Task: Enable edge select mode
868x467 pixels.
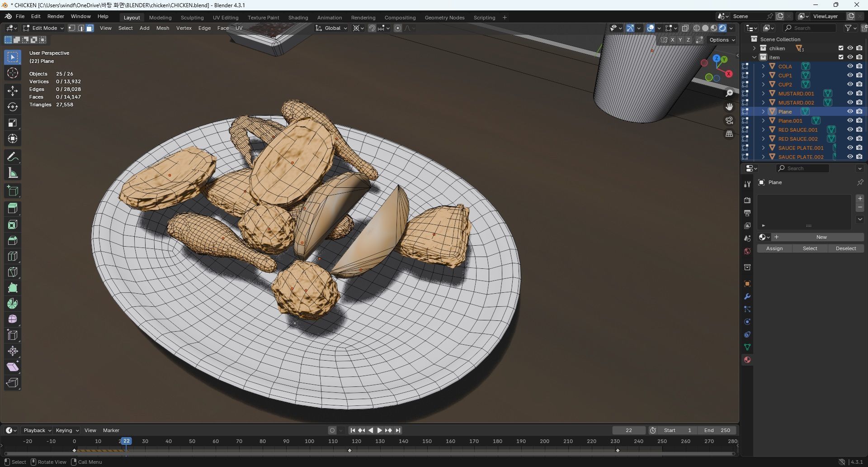Action: [x=81, y=28]
